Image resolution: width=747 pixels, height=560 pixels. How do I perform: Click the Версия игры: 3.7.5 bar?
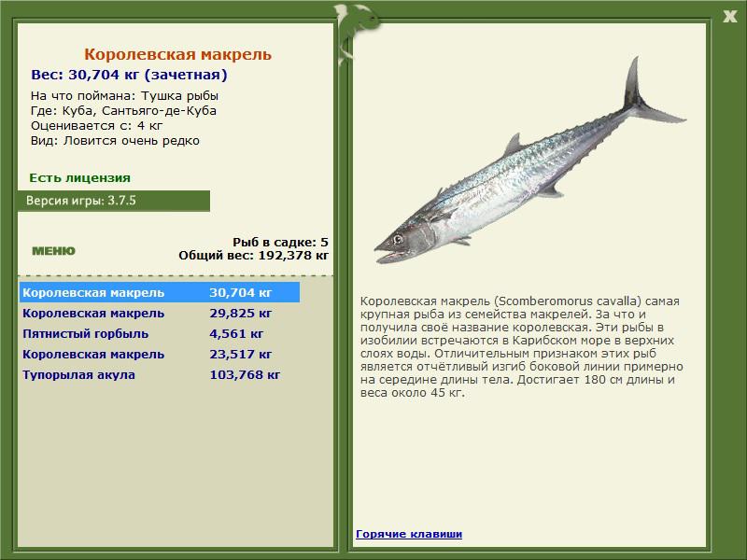(x=114, y=201)
